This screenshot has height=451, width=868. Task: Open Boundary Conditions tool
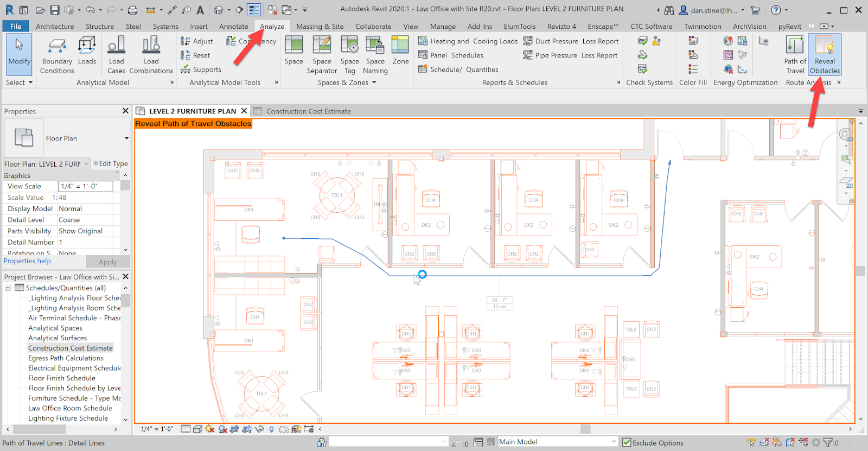[57, 54]
